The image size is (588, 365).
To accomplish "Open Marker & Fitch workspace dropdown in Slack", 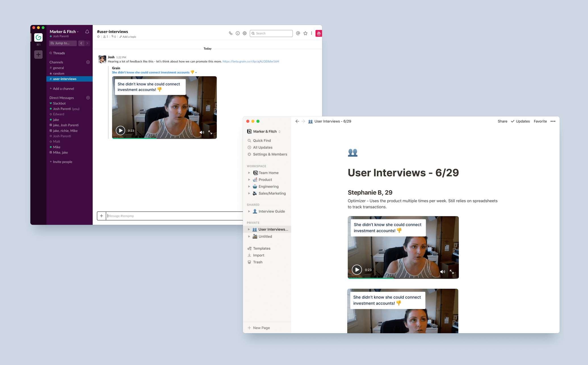I will [64, 32].
